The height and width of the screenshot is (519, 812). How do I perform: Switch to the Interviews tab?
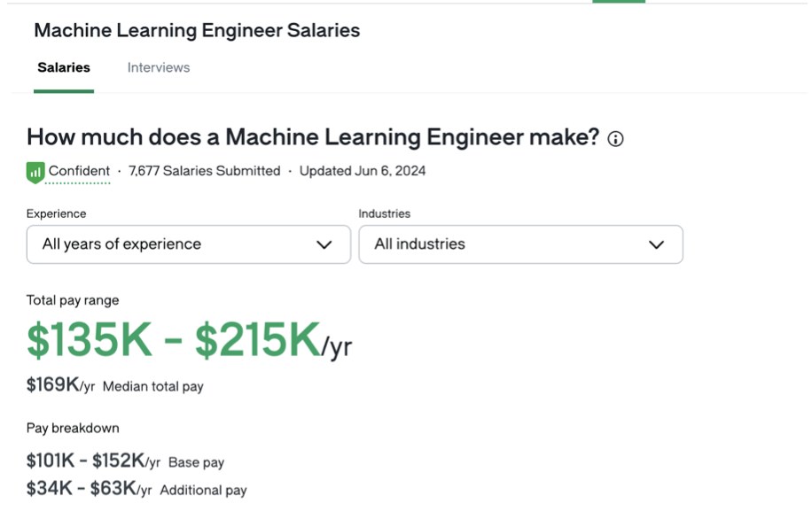coord(159,67)
